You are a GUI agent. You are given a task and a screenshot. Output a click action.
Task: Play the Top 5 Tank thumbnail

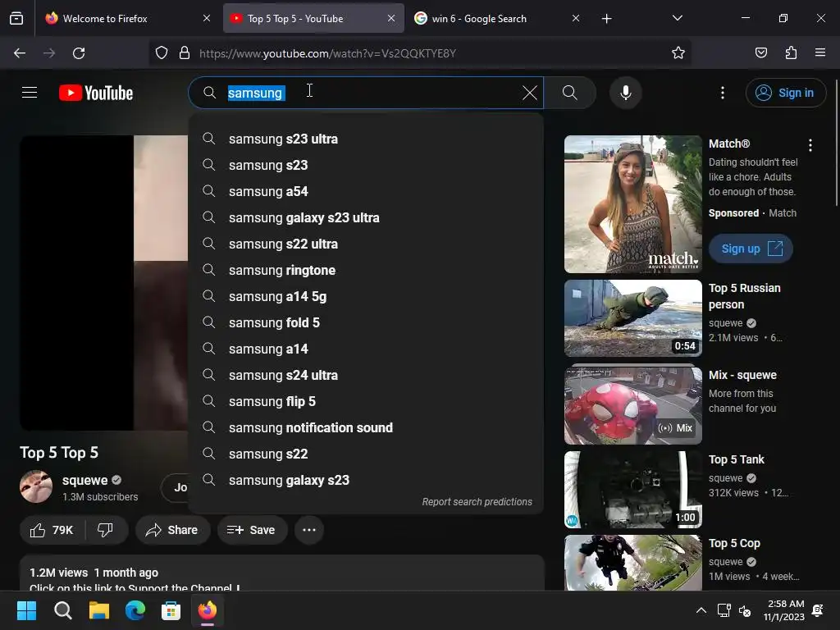(632, 490)
